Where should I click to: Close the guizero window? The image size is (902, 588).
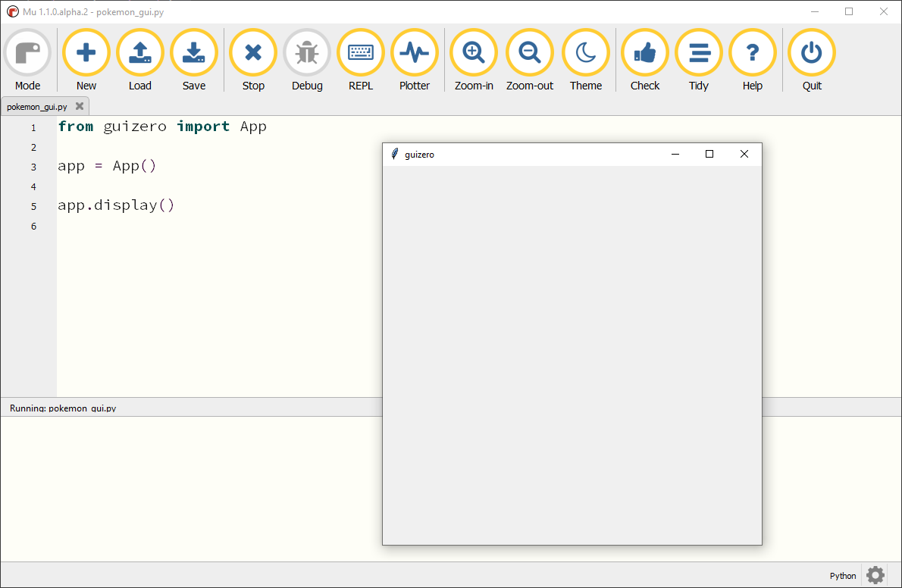point(744,154)
